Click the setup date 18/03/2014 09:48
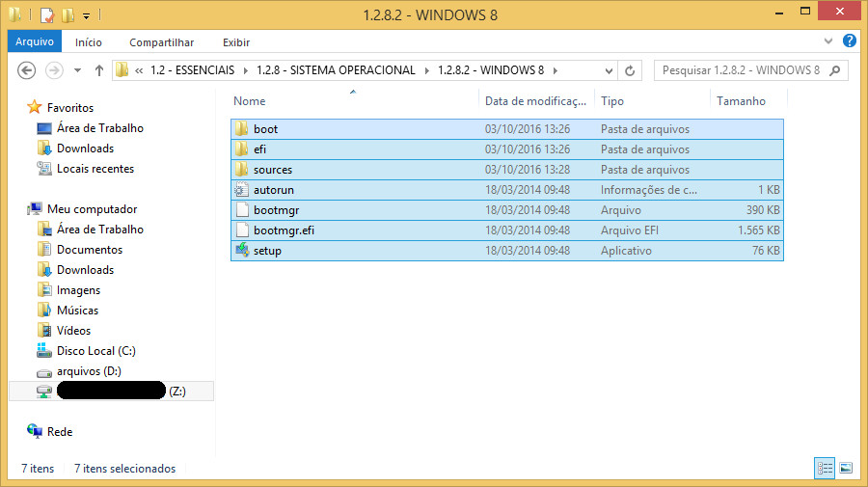 [x=528, y=250]
